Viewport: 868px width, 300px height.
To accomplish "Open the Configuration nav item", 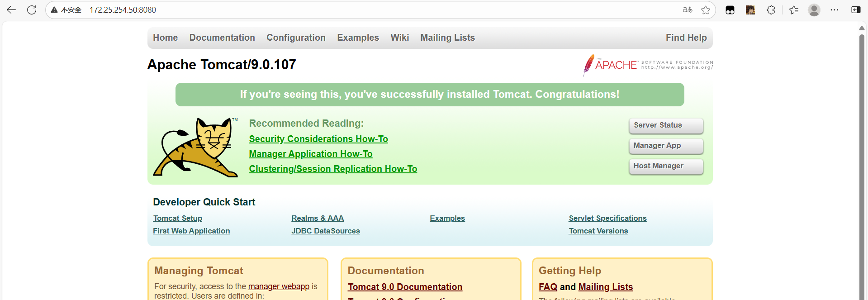I will pos(296,38).
